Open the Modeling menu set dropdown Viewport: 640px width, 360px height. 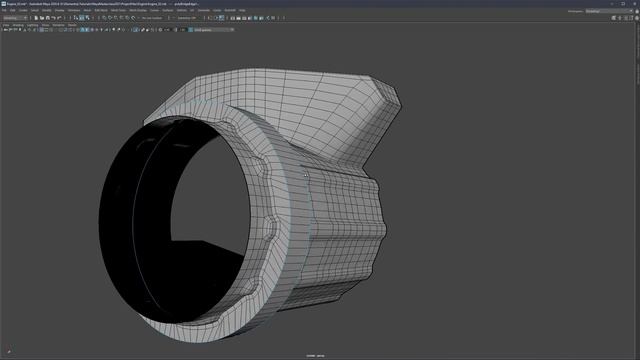[x=15, y=18]
